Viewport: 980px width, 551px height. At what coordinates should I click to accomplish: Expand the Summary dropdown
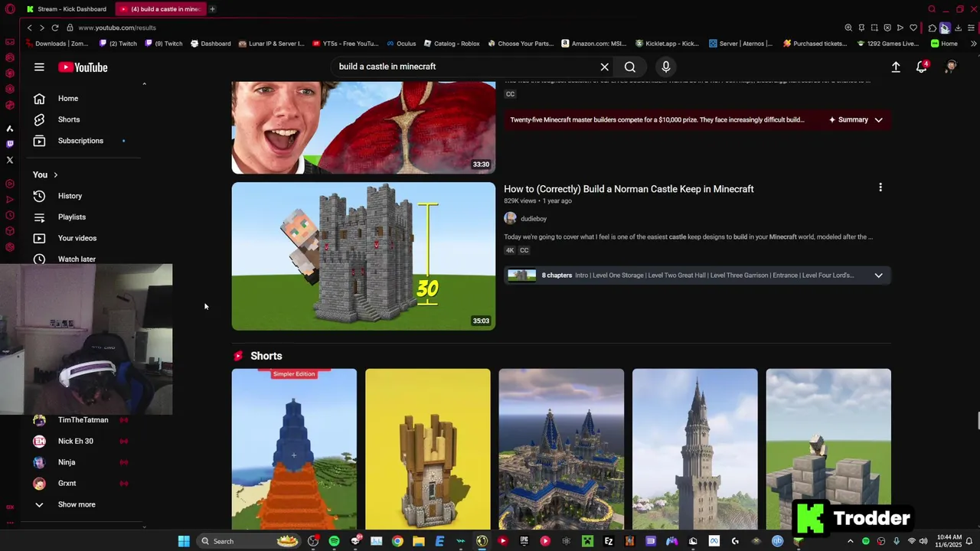coord(856,120)
